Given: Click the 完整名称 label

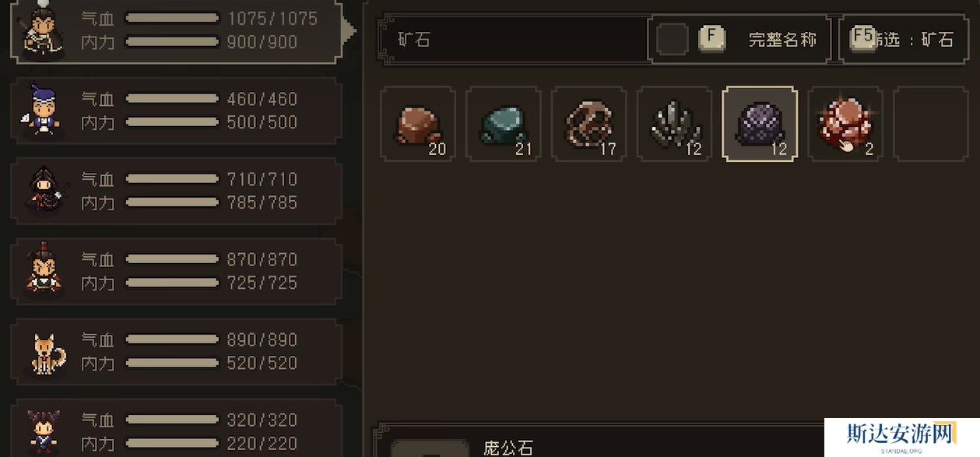Looking at the screenshot, I should pyautogui.click(x=782, y=40).
